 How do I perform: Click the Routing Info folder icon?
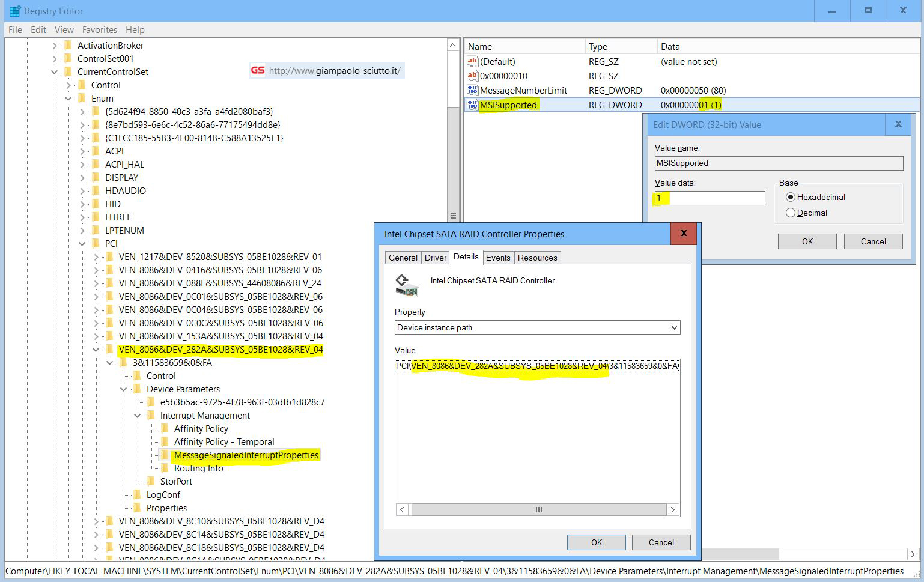pos(165,468)
